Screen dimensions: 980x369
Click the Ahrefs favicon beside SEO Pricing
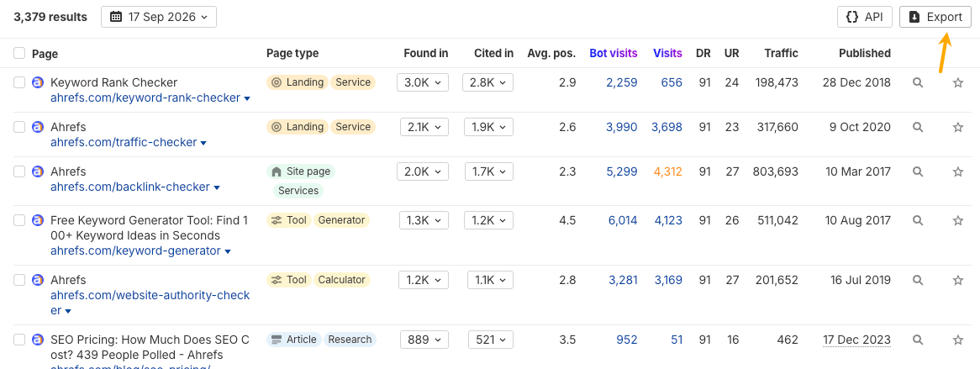coord(38,340)
